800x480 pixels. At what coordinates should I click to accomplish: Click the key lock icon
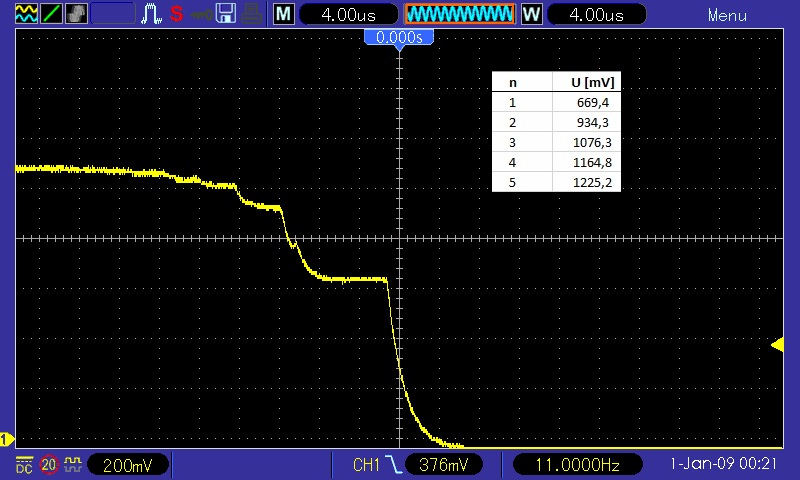(202, 15)
